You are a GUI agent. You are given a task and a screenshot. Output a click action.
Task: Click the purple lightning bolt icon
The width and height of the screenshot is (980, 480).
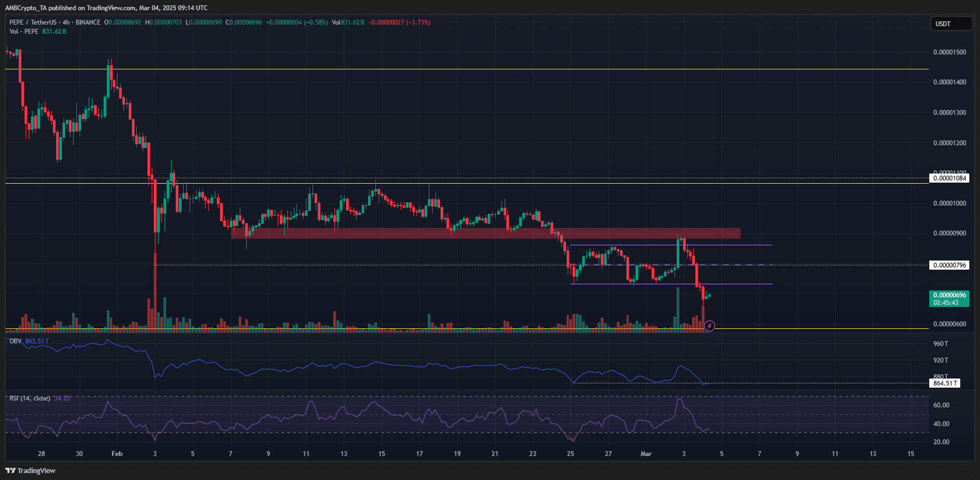tap(709, 326)
